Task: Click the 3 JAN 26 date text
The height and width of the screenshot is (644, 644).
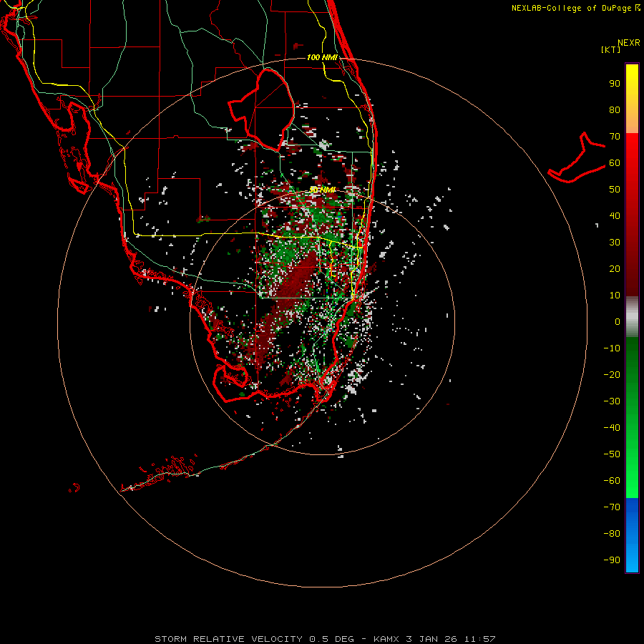Action: tap(431, 639)
